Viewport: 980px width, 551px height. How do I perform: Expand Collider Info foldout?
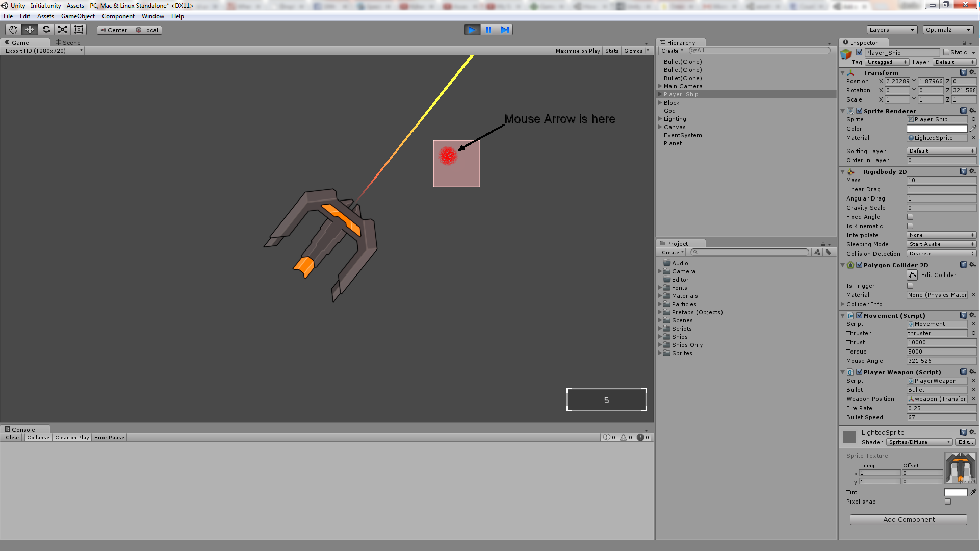coord(843,304)
